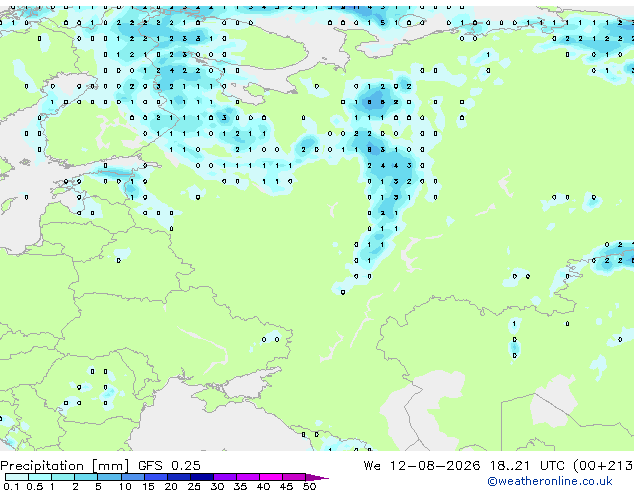This screenshot has height=490, width=634.
Task: Click the '20' legend scale value
Action: click(x=171, y=486)
